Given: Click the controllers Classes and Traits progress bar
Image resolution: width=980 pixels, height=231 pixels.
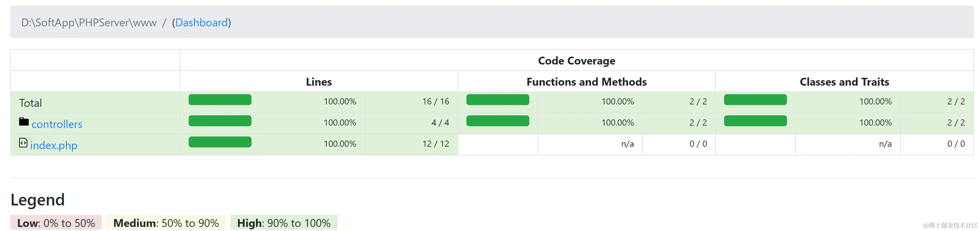Looking at the screenshot, I should (x=755, y=121).
